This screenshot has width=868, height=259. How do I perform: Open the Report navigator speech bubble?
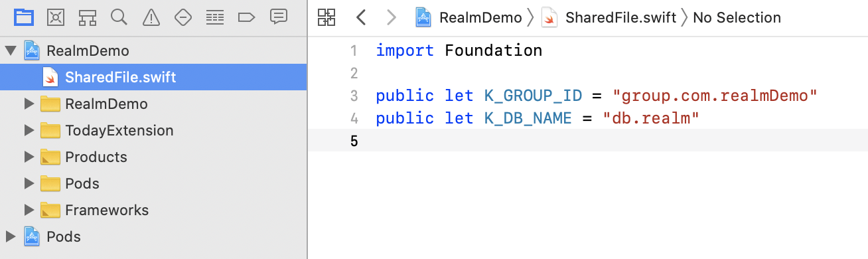[x=278, y=17]
